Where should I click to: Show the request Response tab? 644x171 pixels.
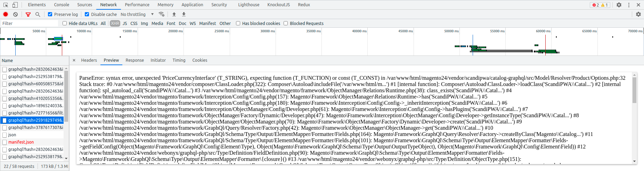(x=135, y=60)
